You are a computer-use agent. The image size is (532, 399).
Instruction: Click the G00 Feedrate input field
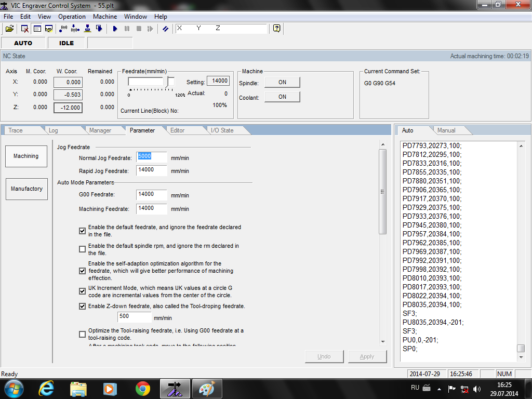(x=151, y=195)
